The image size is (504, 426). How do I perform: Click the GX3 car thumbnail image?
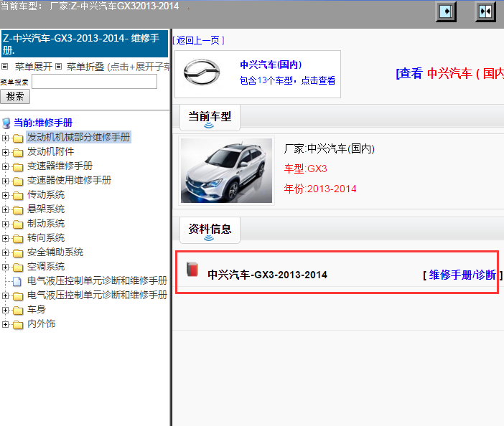pos(226,171)
